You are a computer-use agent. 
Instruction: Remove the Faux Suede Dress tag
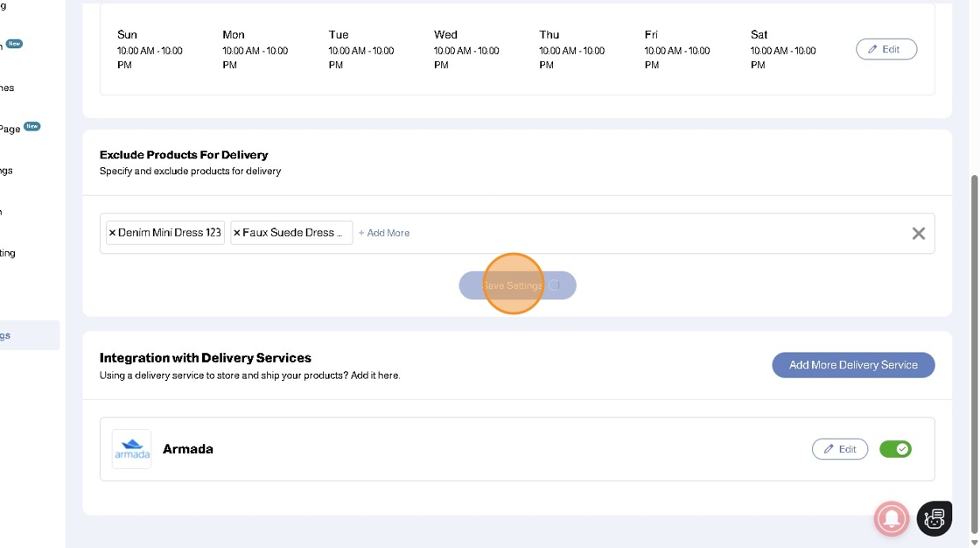pyautogui.click(x=236, y=233)
